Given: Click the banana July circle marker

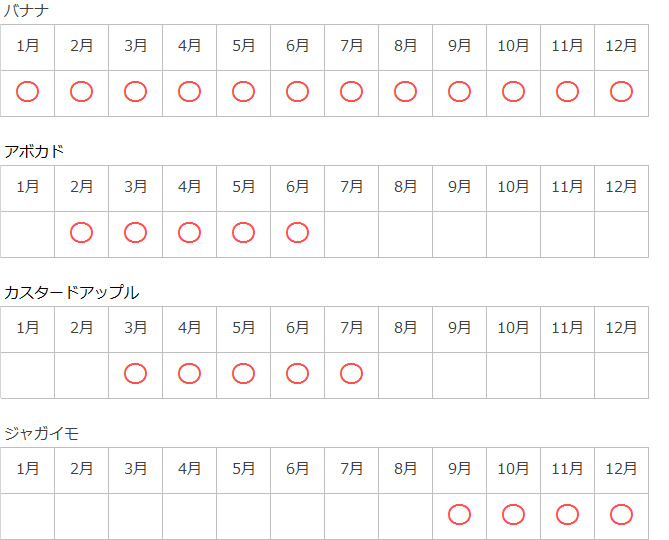Looking at the screenshot, I should 351,92.
